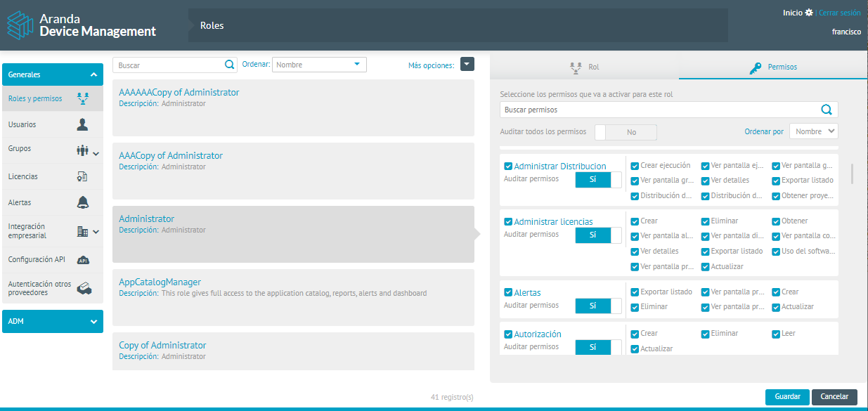Click the Grupos people icon
The height and width of the screenshot is (411, 868).
point(82,150)
